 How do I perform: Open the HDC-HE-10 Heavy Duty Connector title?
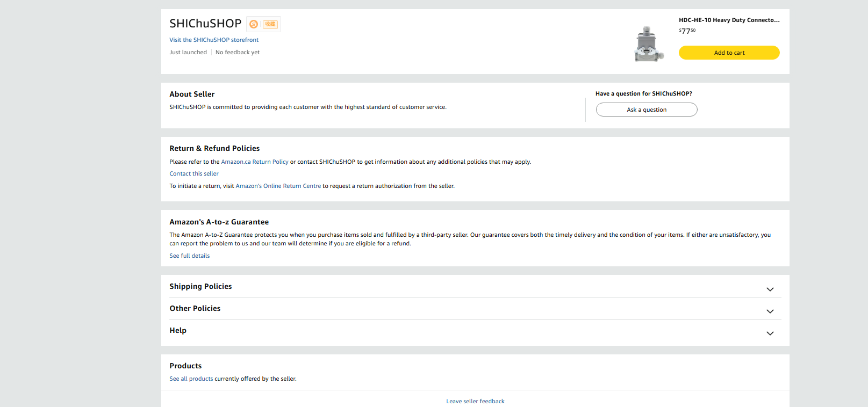tap(729, 20)
